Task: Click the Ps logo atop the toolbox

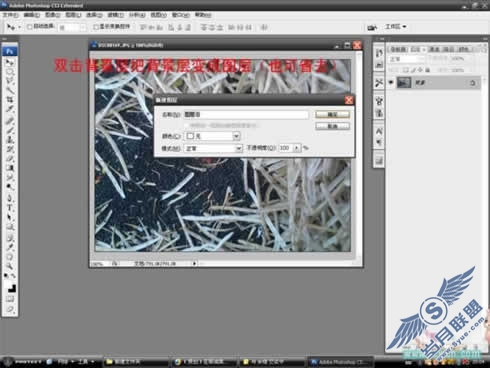Action: tap(10, 51)
